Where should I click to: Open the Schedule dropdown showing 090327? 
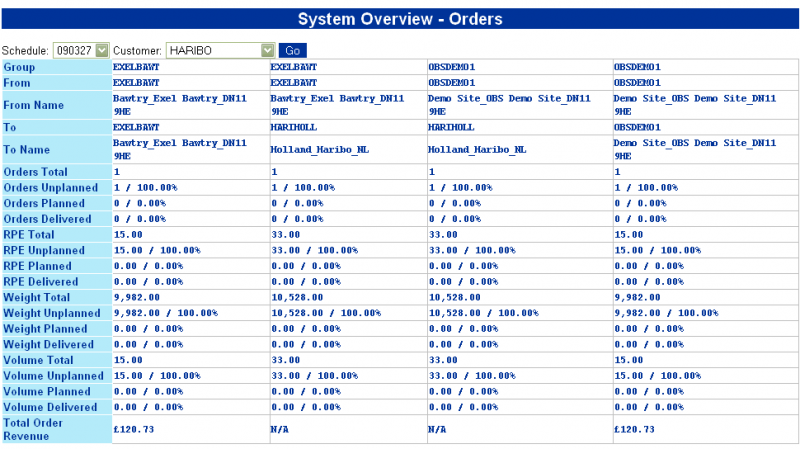tap(81, 51)
